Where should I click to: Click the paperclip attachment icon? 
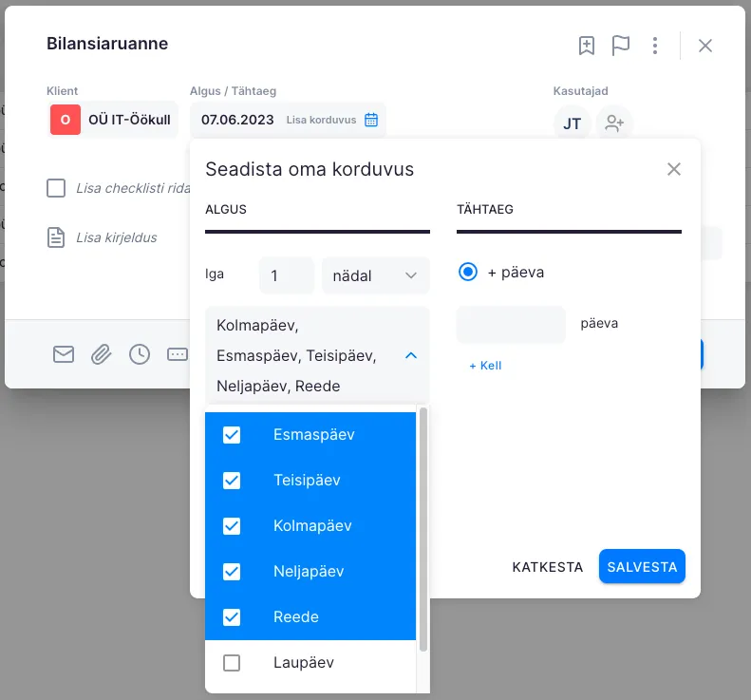(x=101, y=354)
